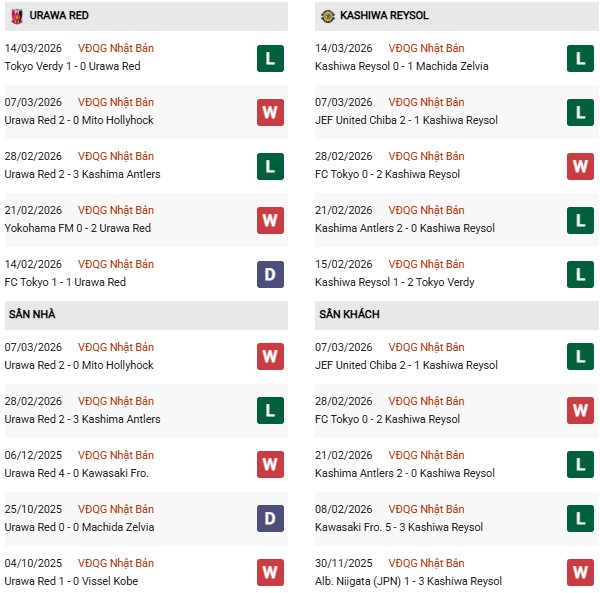Screen dimensions: 600x593
Task: Select the SÂN NHÀ section header
Action: tap(31, 315)
